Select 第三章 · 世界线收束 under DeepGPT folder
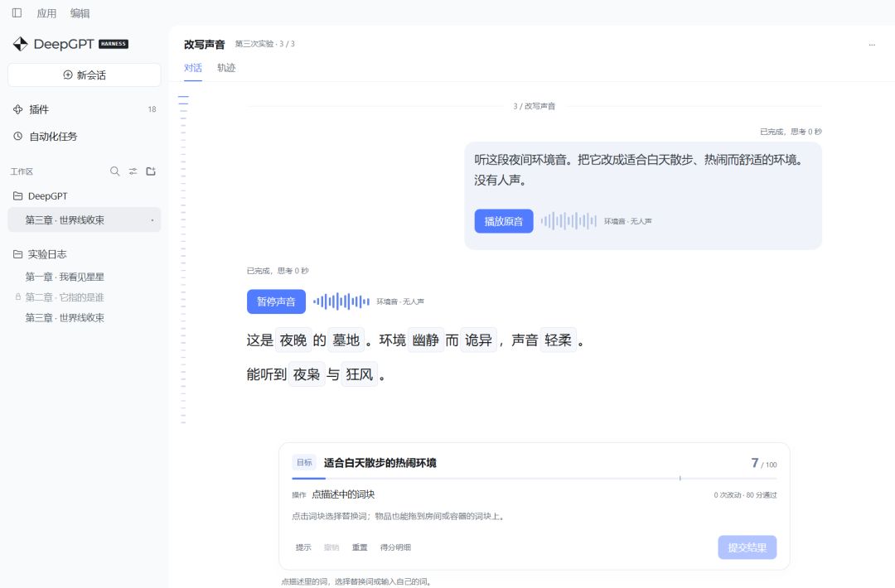This screenshot has height=588, width=895. pyautogui.click(x=85, y=220)
